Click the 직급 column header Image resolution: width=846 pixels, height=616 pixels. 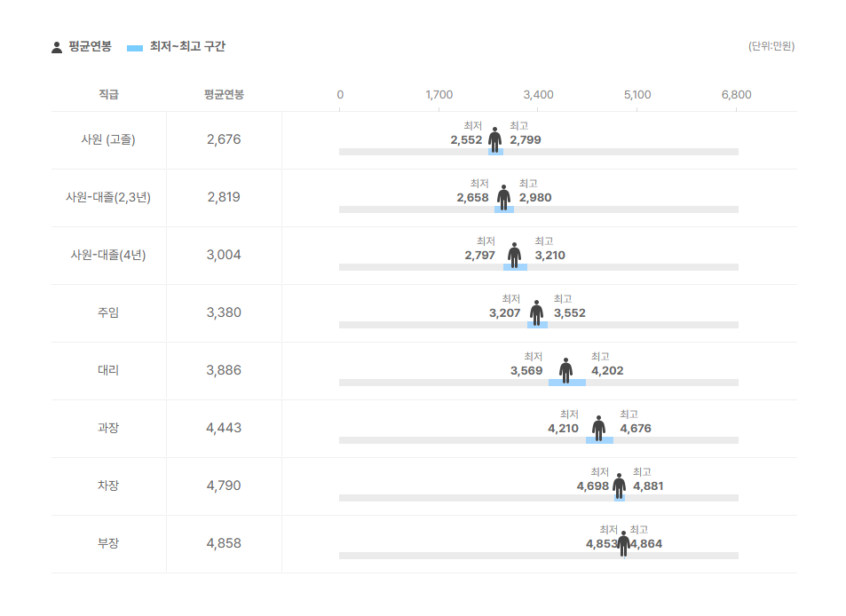[108, 95]
